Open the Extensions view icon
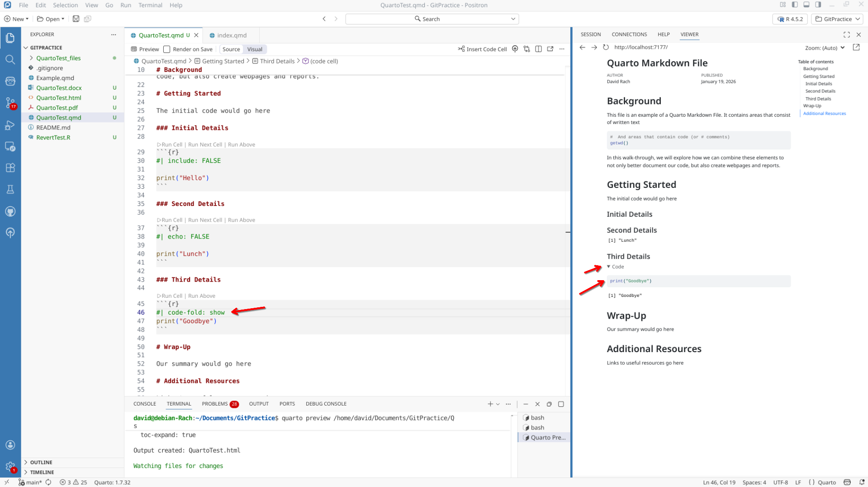Image resolution: width=868 pixels, height=487 pixels. [x=10, y=168]
